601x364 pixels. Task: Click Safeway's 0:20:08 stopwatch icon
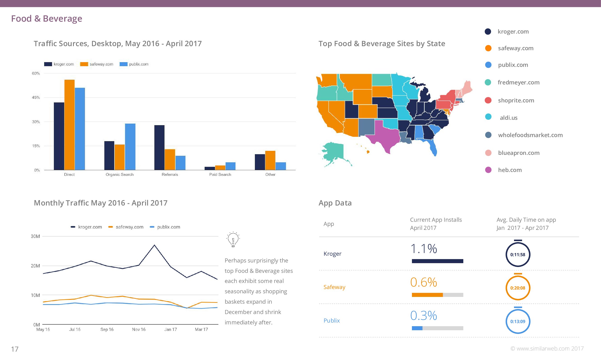(x=518, y=288)
